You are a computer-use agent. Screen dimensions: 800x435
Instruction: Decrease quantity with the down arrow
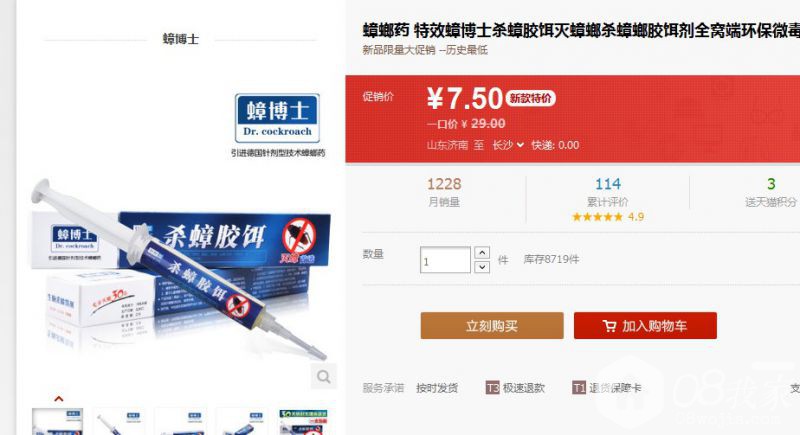482,267
